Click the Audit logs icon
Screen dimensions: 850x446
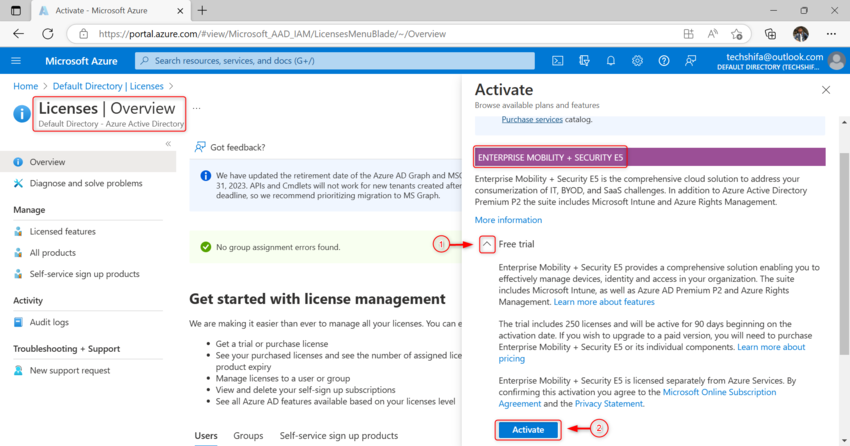click(18, 322)
